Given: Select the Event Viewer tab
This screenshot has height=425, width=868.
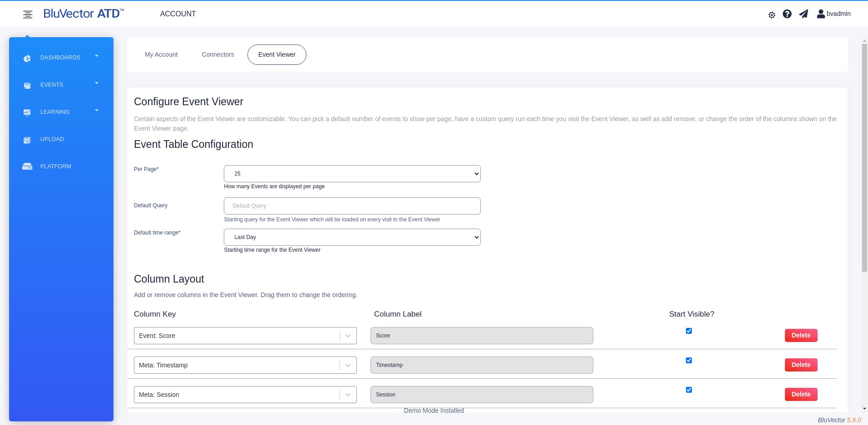Looking at the screenshot, I should pyautogui.click(x=277, y=54).
